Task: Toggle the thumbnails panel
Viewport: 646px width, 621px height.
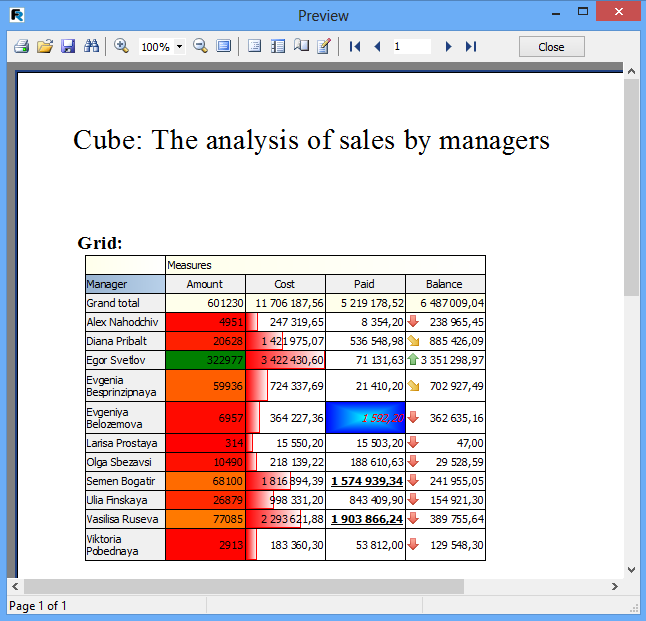Action: [x=278, y=47]
